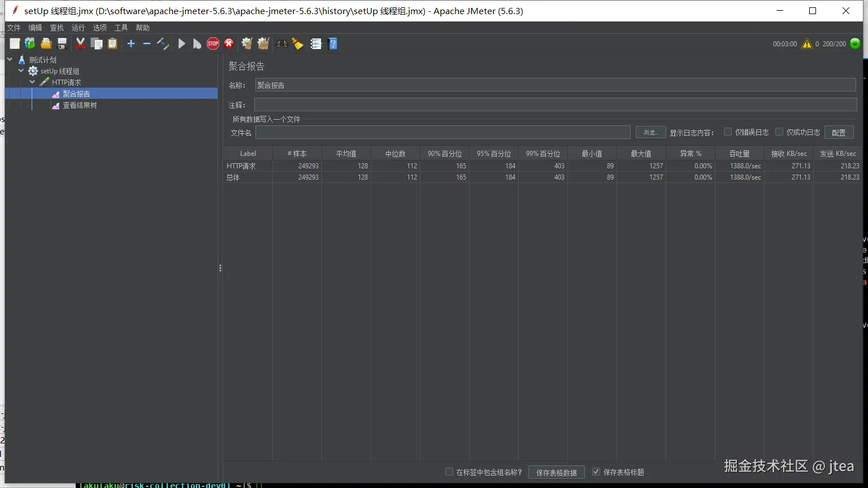The width and height of the screenshot is (868, 488).
Task: Stop the running test with STOP icon
Action: [213, 43]
